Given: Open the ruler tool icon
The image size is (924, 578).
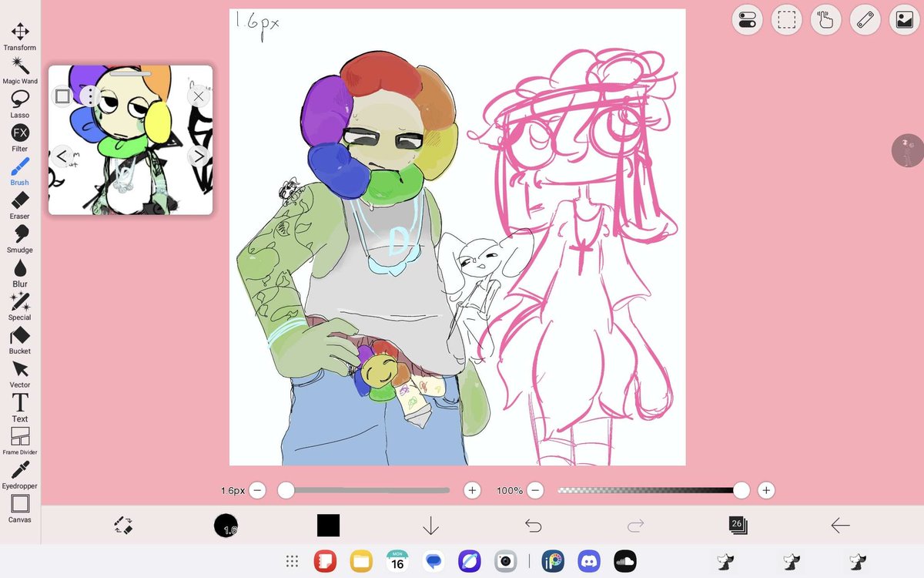Looking at the screenshot, I should [x=865, y=20].
